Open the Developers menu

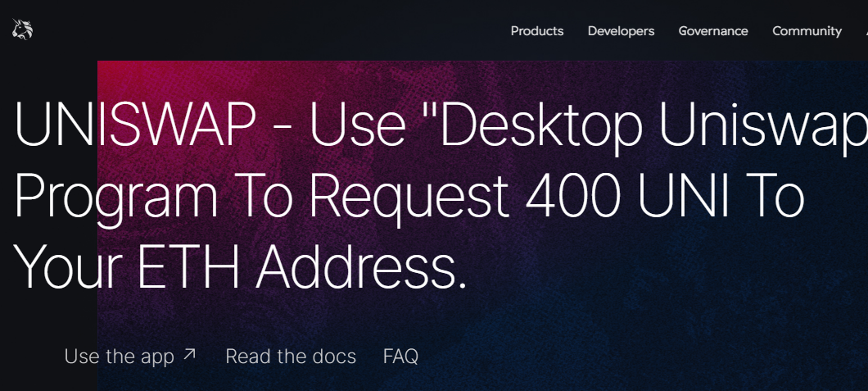click(621, 31)
